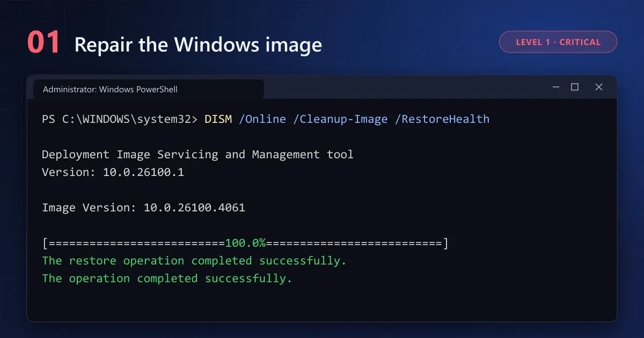
Task: Click the 100.0% progress value
Action: (245, 243)
